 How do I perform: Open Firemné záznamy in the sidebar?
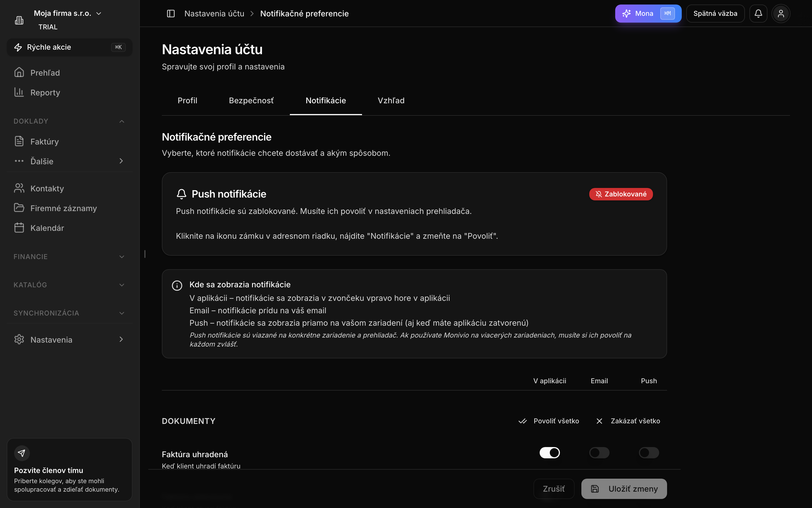[69, 208]
